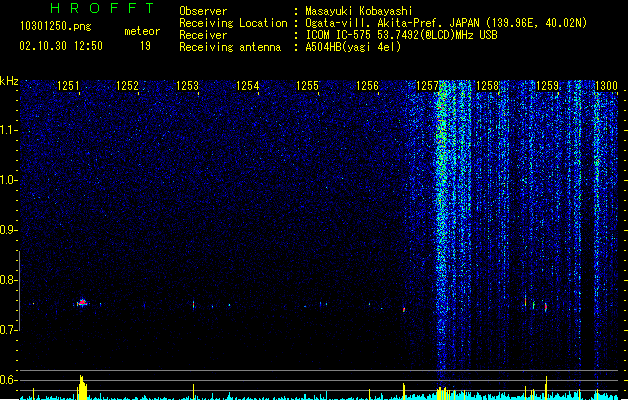Screen dimensions: 629x400
Task: Click the 0.7 kHz axis label
Action: [x=9, y=330]
